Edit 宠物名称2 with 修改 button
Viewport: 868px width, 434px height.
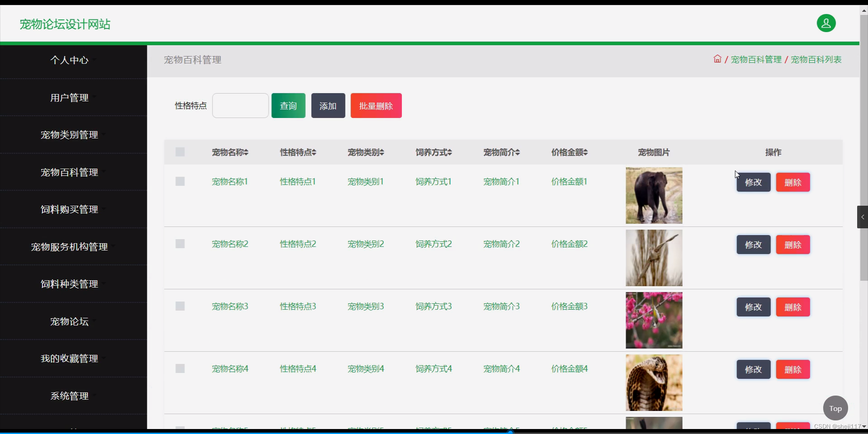click(754, 245)
